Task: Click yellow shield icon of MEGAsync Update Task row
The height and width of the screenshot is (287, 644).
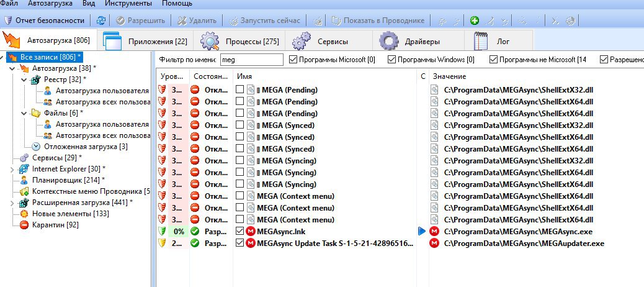Action: pos(163,244)
